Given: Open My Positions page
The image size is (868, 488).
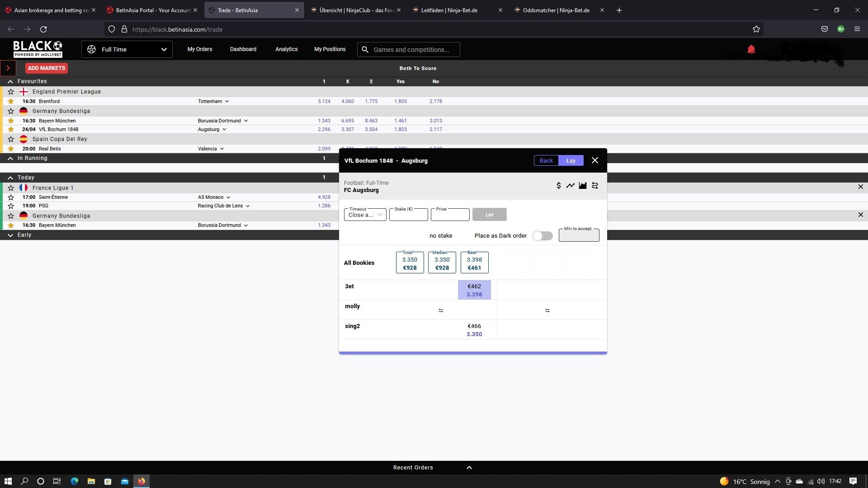Looking at the screenshot, I should 330,49.
